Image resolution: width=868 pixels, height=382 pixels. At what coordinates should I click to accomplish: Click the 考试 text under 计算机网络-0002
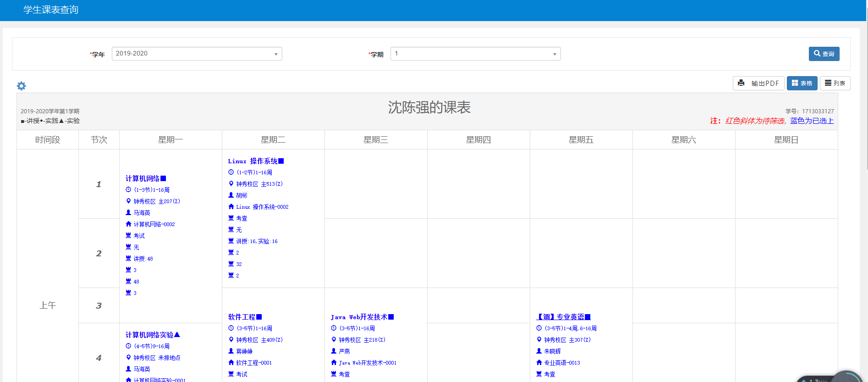(139, 236)
